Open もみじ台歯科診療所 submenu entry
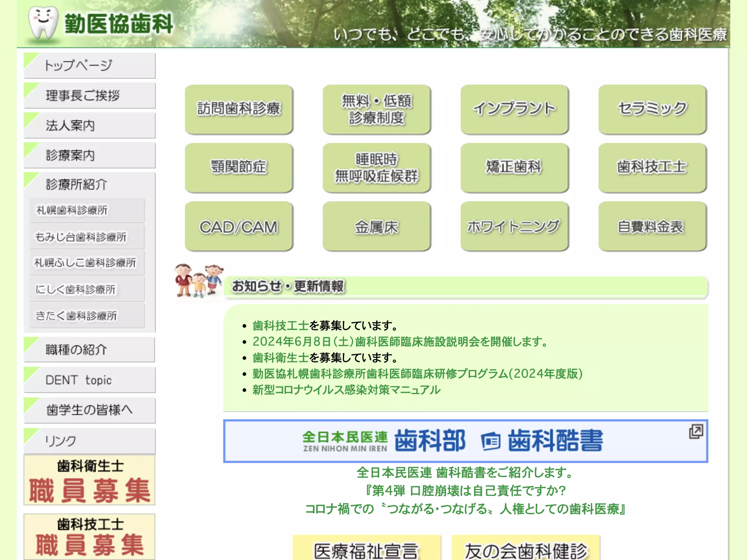This screenshot has width=747, height=560. coord(87,237)
